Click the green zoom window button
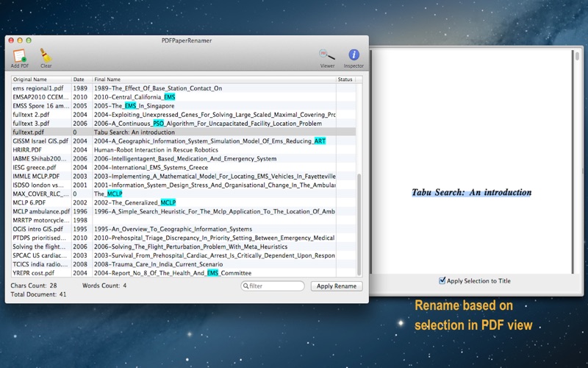The image size is (588, 368). [29, 40]
